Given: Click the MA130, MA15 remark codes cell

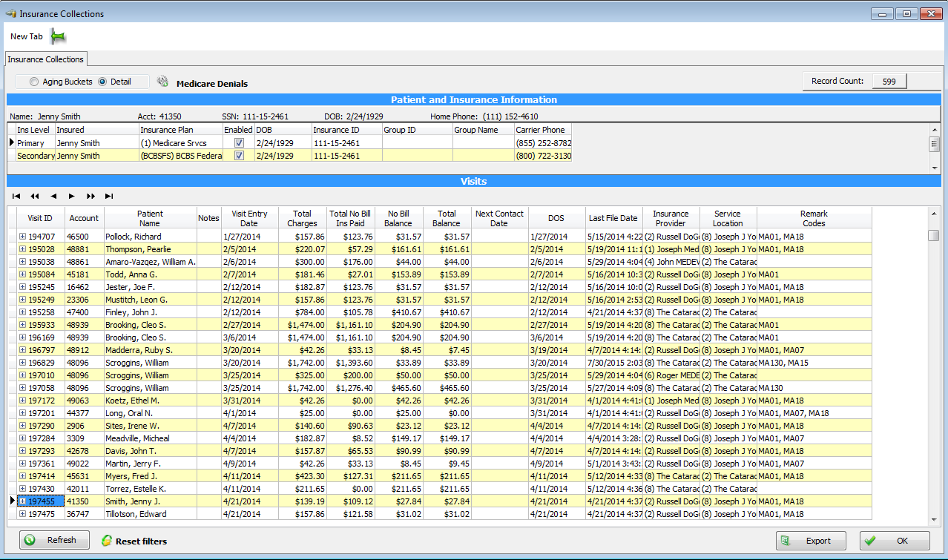Looking at the screenshot, I should pyautogui.click(x=814, y=363).
